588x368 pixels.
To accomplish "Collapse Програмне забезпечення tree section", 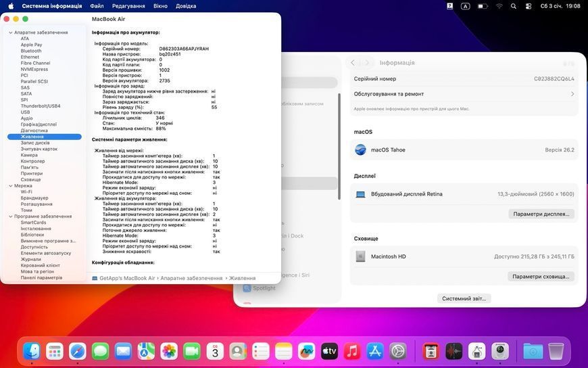I will click(11, 216).
